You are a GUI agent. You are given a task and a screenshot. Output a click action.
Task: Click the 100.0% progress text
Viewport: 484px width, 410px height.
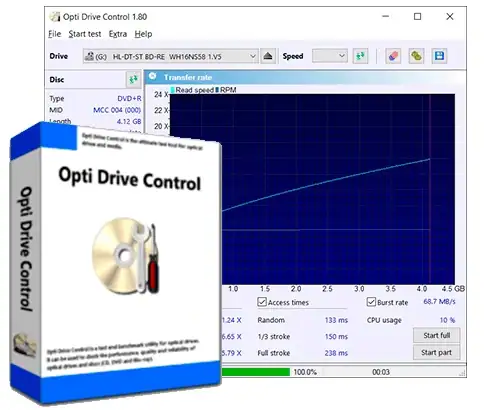point(305,372)
